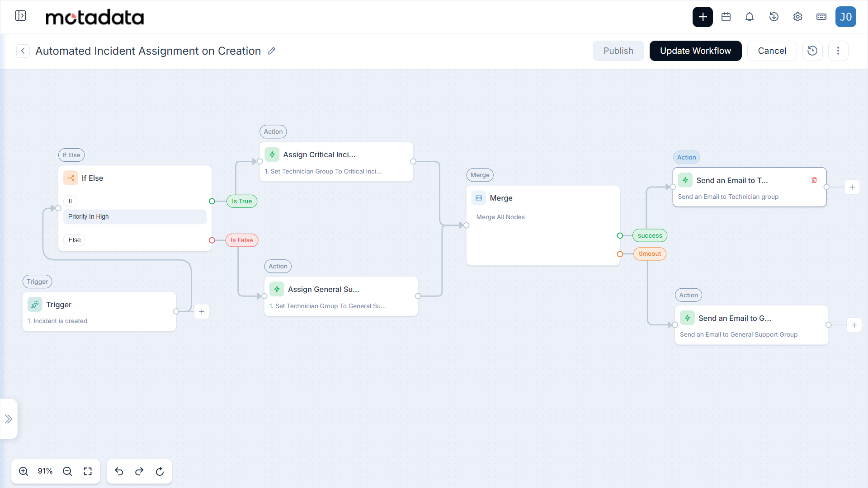This screenshot has height=488, width=868.
Task: Click the Merge success output port
Action: point(620,235)
